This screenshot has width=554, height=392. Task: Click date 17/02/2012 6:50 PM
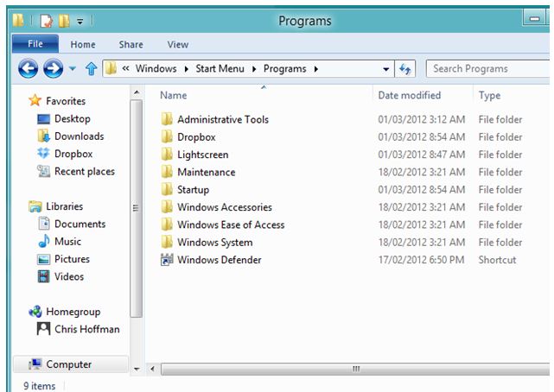click(x=421, y=260)
